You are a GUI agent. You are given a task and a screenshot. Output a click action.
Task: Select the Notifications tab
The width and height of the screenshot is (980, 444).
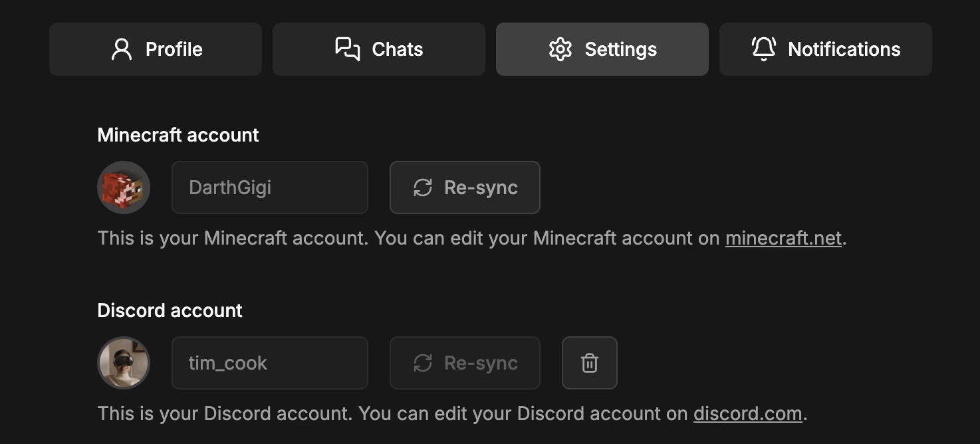pyautogui.click(x=825, y=49)
